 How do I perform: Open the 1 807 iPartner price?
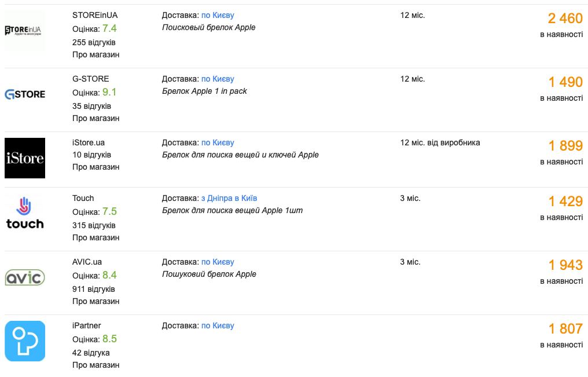(x=565, y=329)
